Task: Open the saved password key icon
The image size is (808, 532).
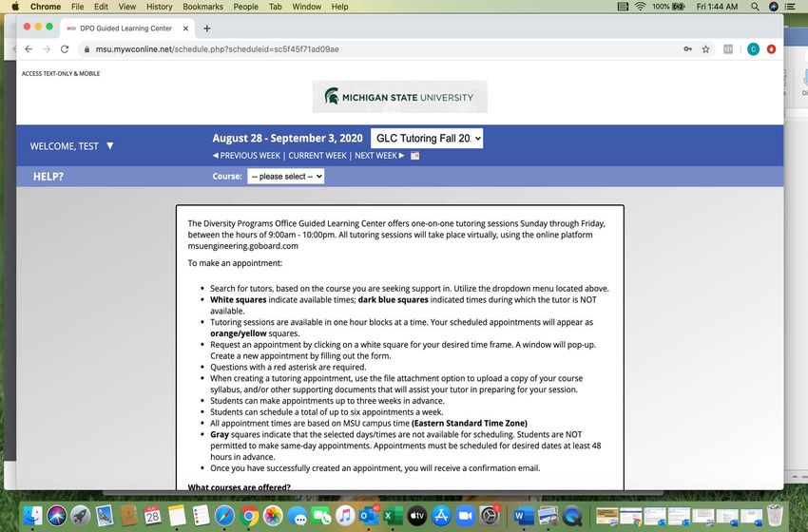Action: [x=687, y=49]
